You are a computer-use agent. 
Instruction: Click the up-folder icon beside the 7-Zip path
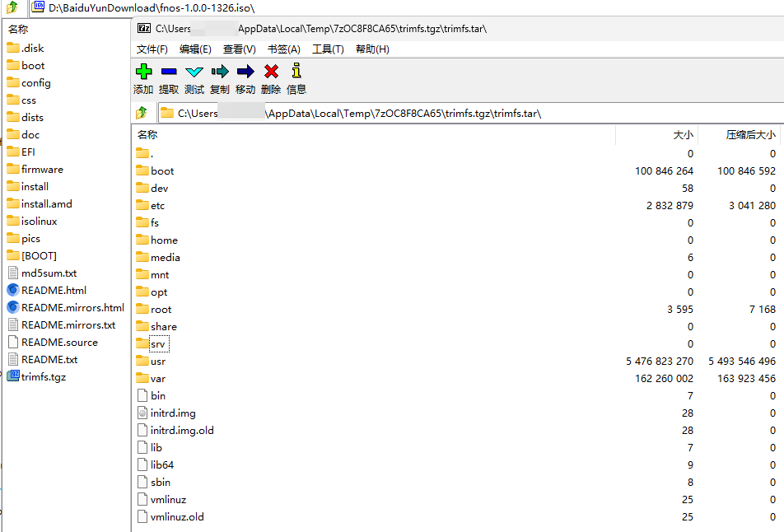(x=142, y=113)
